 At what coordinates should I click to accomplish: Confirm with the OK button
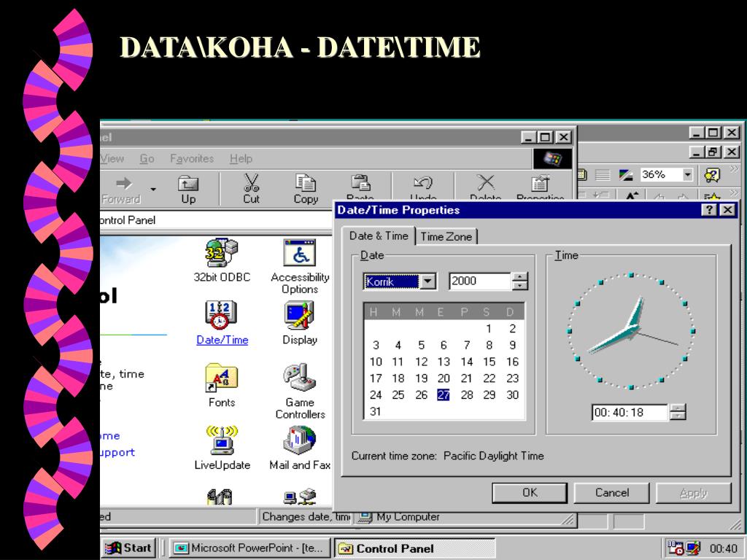click(x=530, y=492)
